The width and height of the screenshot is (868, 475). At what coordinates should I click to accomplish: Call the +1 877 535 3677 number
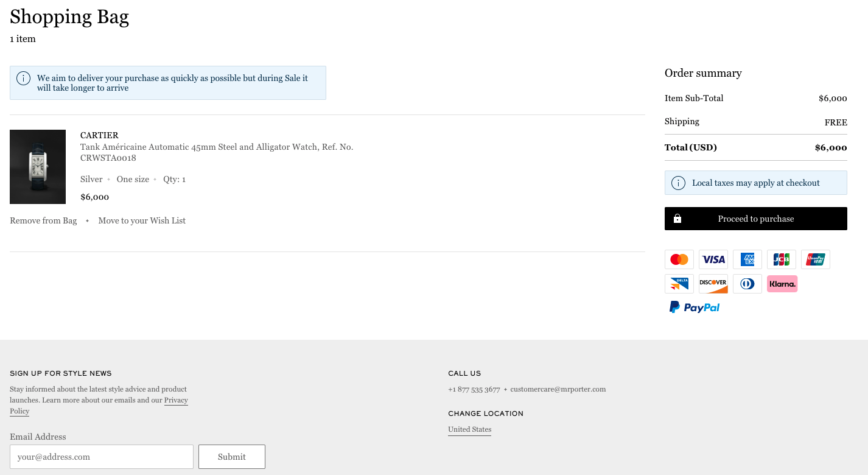pyautogui.click(x=474, y=389)
